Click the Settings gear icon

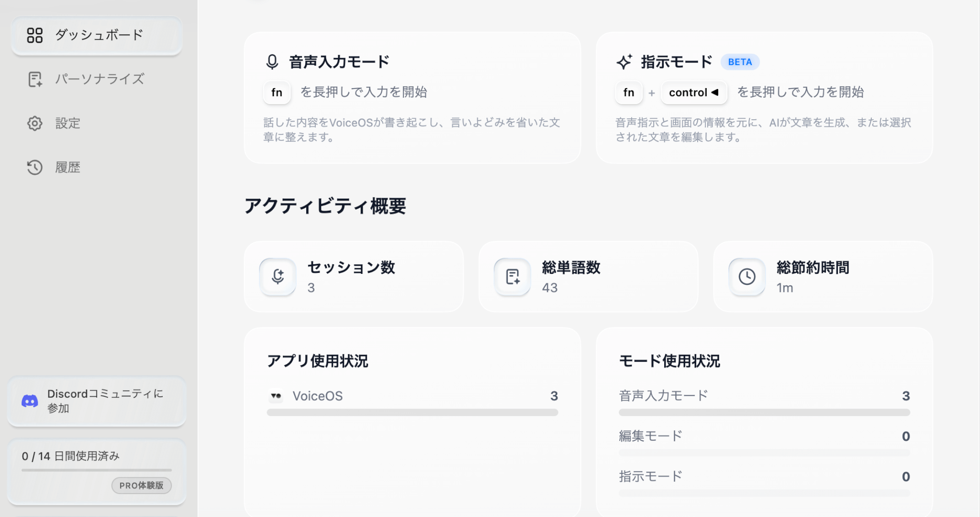click(x=35, y=124)
